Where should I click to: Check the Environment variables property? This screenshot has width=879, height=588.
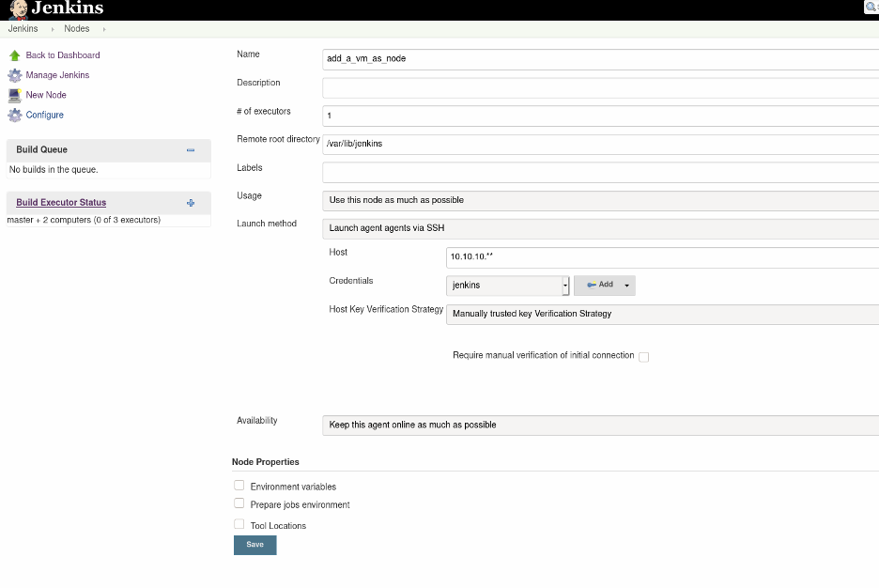(x=239, y=485)
